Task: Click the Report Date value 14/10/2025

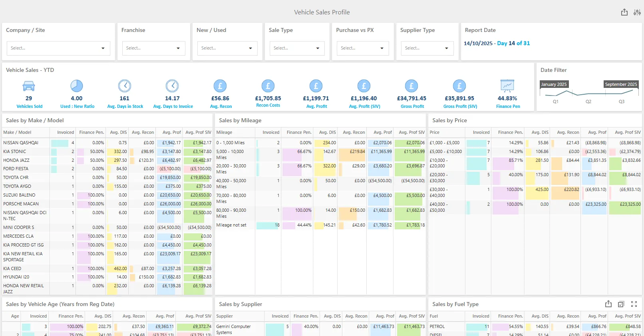Action: click(x=478, y=43)
